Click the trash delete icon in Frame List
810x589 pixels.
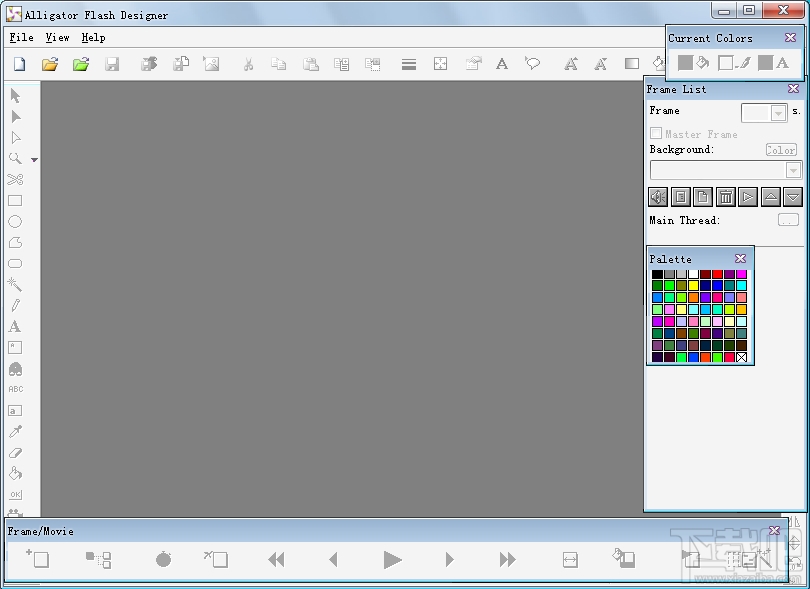[725, 197]
